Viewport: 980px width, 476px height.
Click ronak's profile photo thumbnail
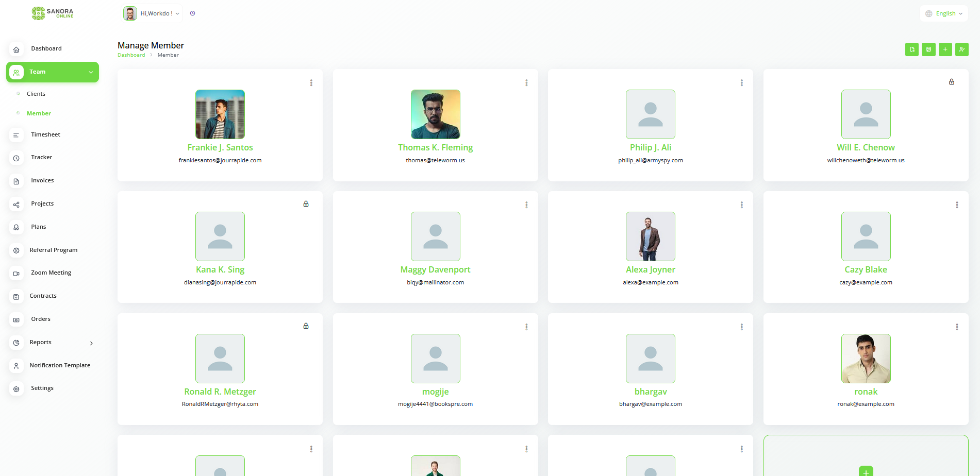click(866, 359)
